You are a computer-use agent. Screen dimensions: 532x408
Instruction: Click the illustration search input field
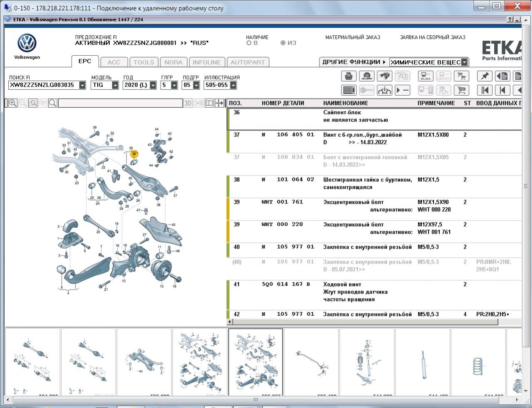(x=120, y=103)
